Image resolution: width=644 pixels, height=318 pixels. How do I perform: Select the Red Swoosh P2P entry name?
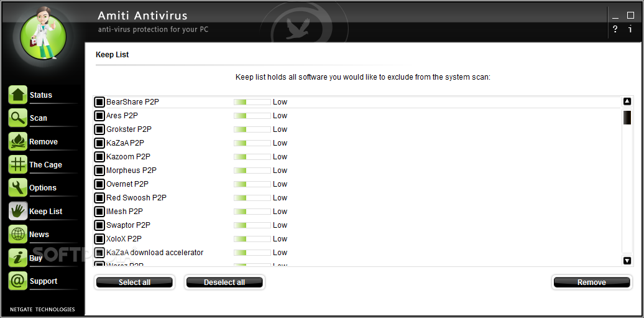click(136, 198)
